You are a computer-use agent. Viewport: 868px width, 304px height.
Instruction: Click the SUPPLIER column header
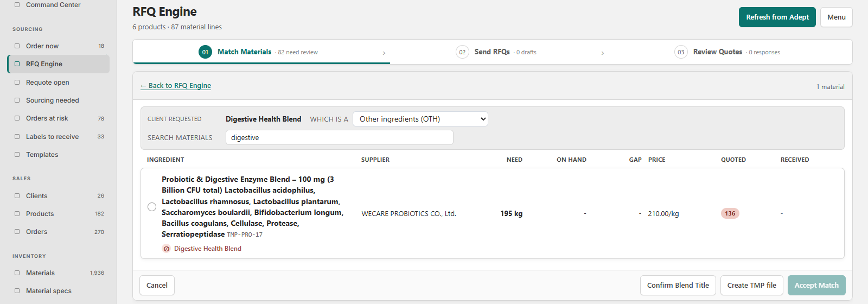[x=375, y=160]
